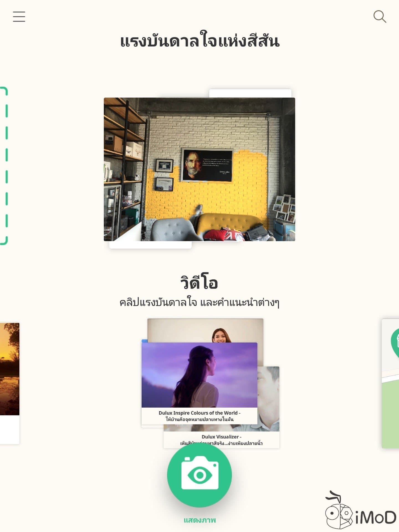Tap the video subtitle คลิปแรงบันดาลใจ text

pyautogui.click(x=199, y=302)
